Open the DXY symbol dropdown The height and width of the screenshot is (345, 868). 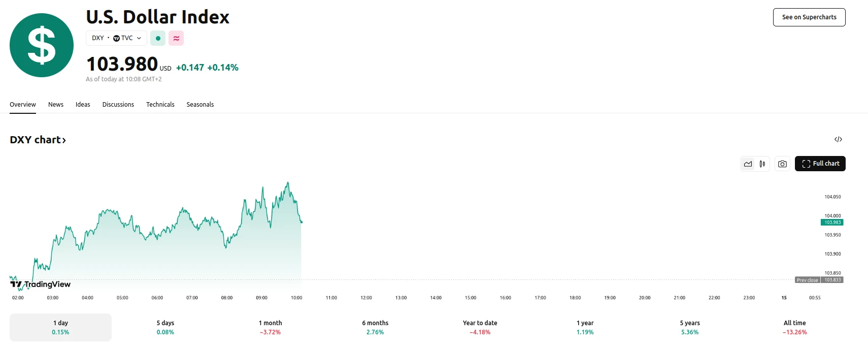click(x=138, y=38)
